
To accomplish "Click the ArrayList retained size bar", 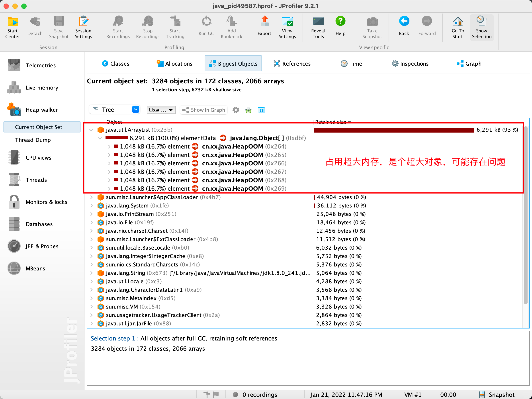I will [394, 130].
